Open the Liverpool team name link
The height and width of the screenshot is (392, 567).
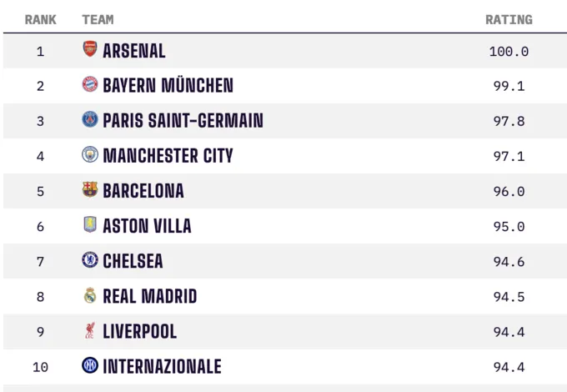(x=140, y=331)
